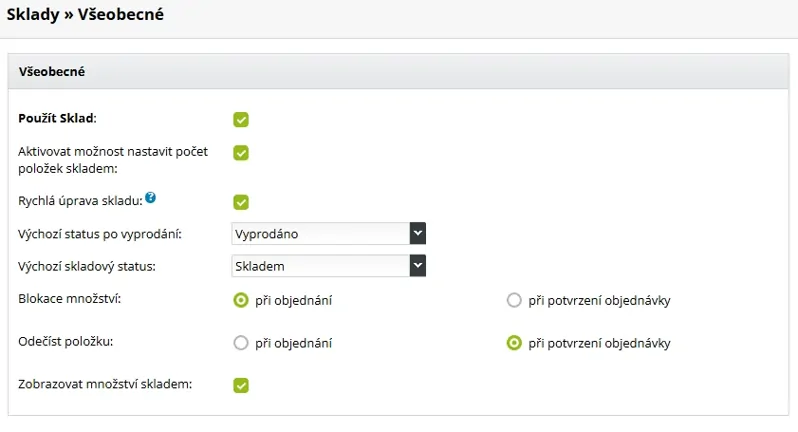
Task: Click the Zobrazovat množství skladem label
Action: coord(105,384)
